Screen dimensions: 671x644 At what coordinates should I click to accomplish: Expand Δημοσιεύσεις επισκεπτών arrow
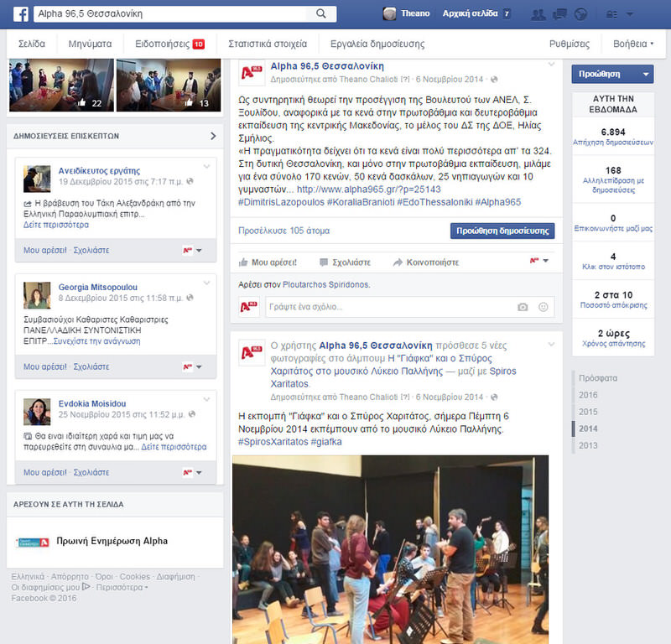coord(213,136)
